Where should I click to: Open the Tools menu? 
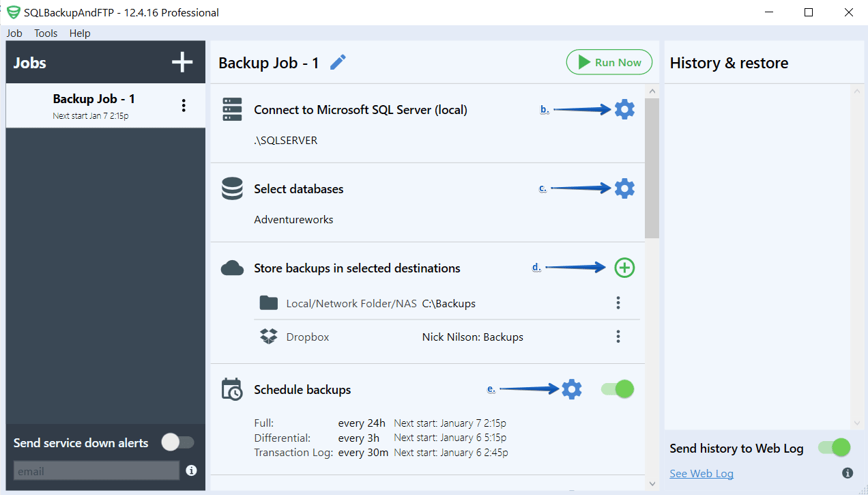click(46, 33)
